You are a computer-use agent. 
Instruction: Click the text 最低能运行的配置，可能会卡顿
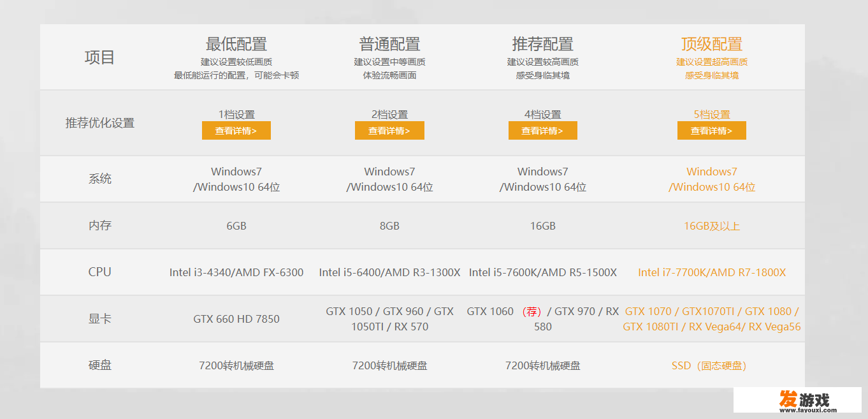coord(236,75)
